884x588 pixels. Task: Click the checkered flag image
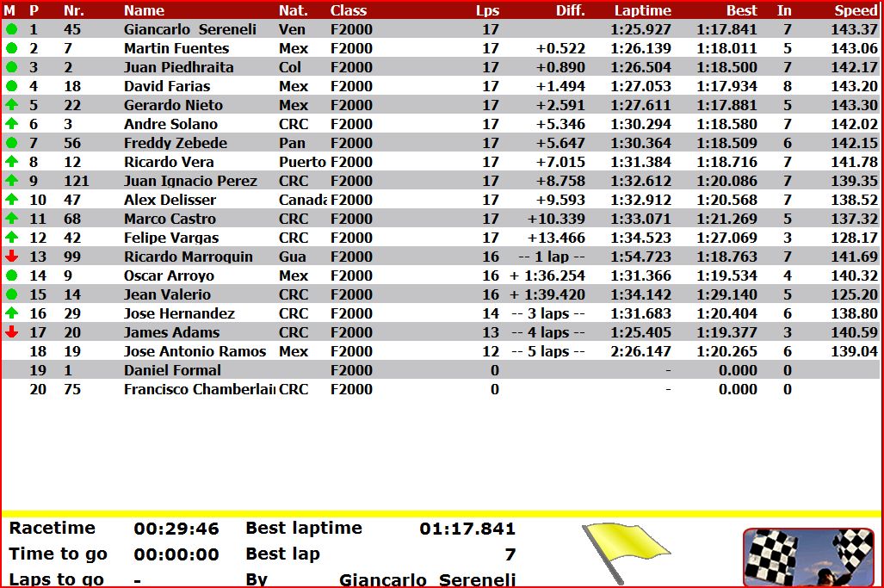(x=807, y=556)
